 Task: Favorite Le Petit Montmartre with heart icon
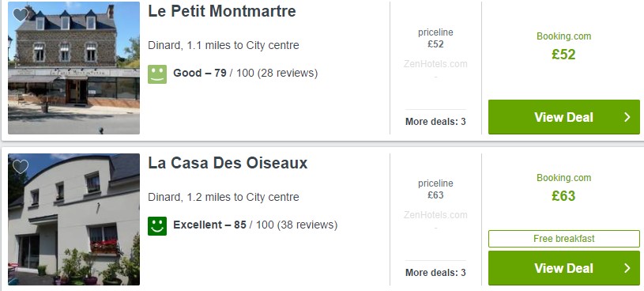(20, 15)
